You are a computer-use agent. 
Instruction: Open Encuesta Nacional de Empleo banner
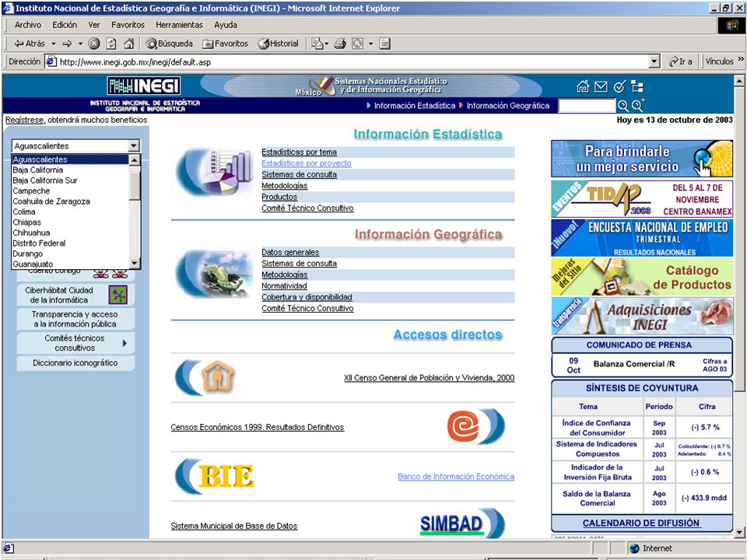pyautogui.click(x=642, y=238)
